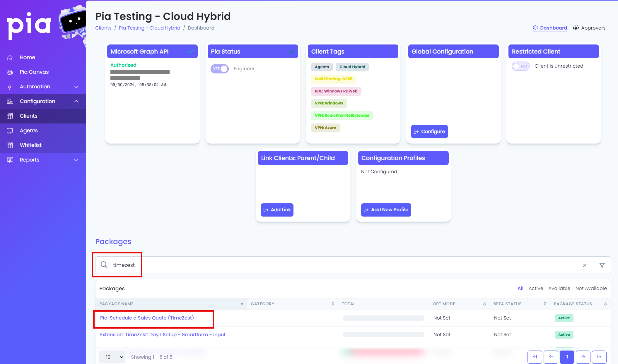Filter packages by Active tab
618x364 pixels.
tap(536, 288)
